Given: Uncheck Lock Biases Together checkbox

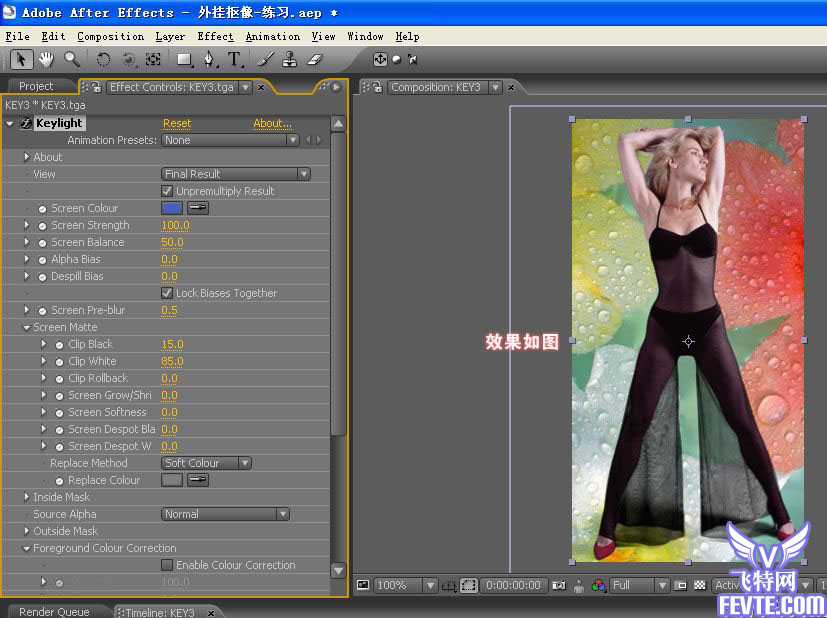Looking at the screenshot, I should (x=167, y=293).
